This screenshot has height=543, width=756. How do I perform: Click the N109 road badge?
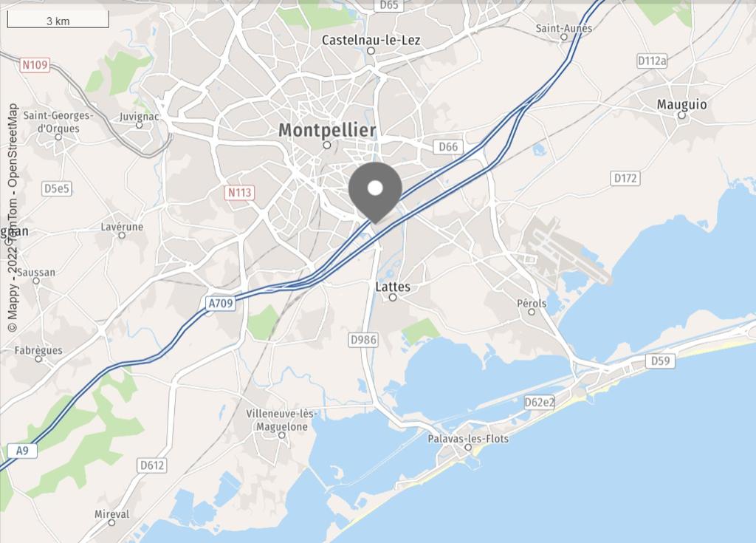[35, 65]
